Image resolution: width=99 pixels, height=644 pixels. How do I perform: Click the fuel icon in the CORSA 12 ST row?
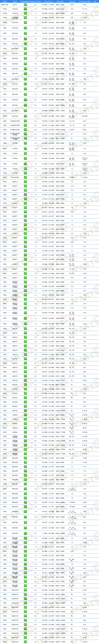tap(25, 173)
